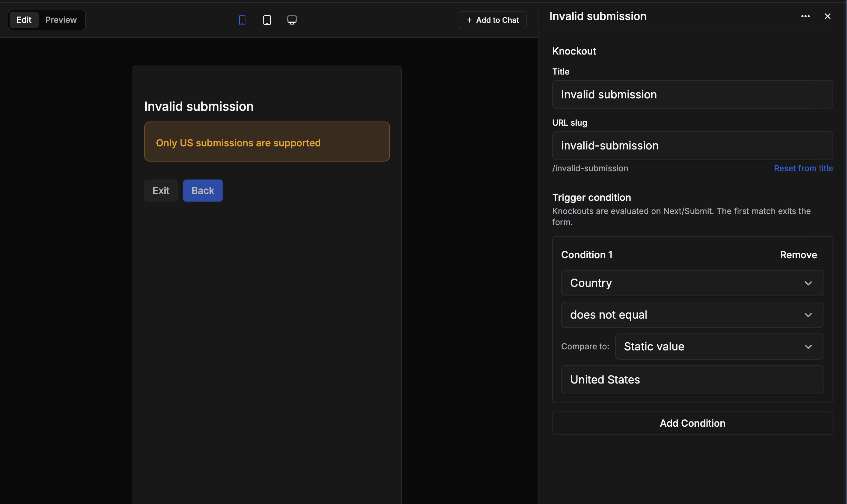Open the Static value compare dropdown
This screenshot has height=504, width=847.
tap(719, 347)
